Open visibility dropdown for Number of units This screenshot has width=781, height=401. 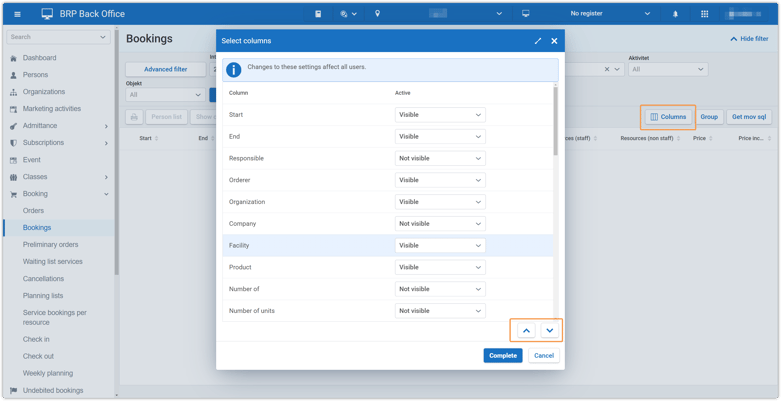pyautogui.click(x=440, y=311)
